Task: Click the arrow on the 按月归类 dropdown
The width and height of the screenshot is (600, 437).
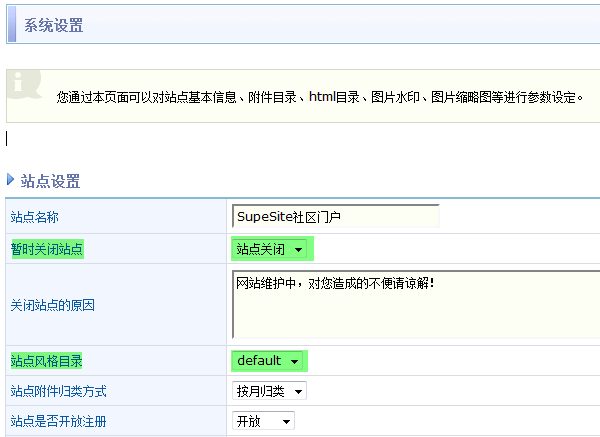Action: [x=298, y=392]
